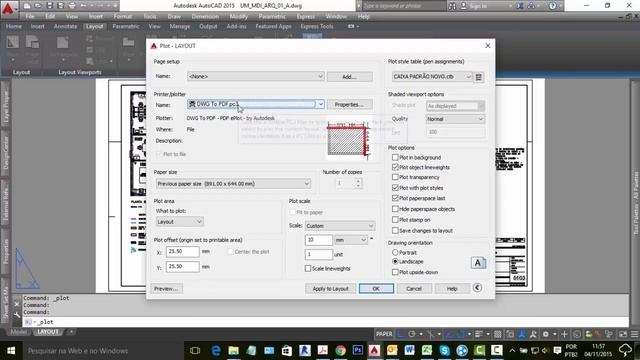
Task: Enable Plot stamp on checkbox
Action: click(395, 220)
